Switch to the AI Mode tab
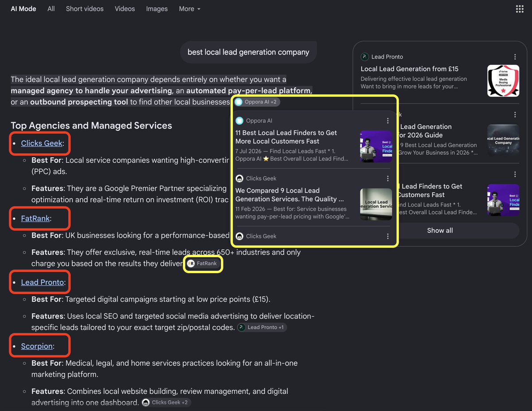Screen dimensions: 532x411 click(23, 9)
